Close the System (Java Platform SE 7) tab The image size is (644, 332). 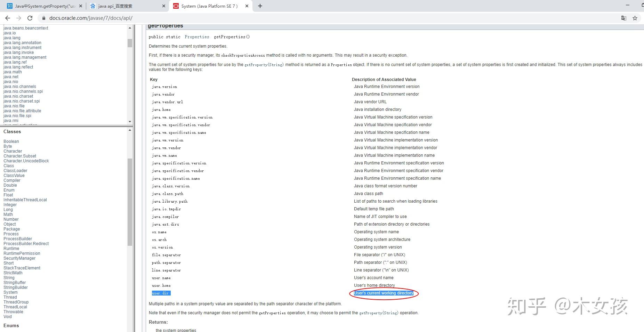247,6
